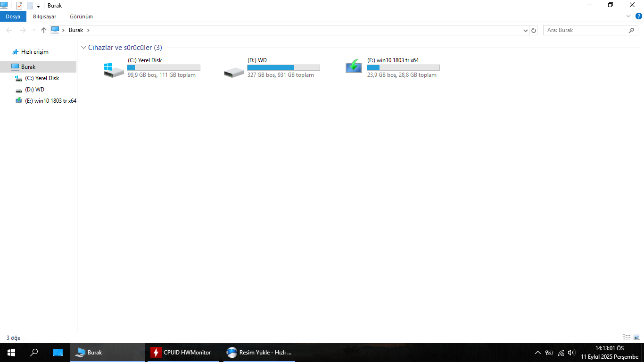Go forward with the right arrow button
The image size is (644, 362).
coord(23,30)
